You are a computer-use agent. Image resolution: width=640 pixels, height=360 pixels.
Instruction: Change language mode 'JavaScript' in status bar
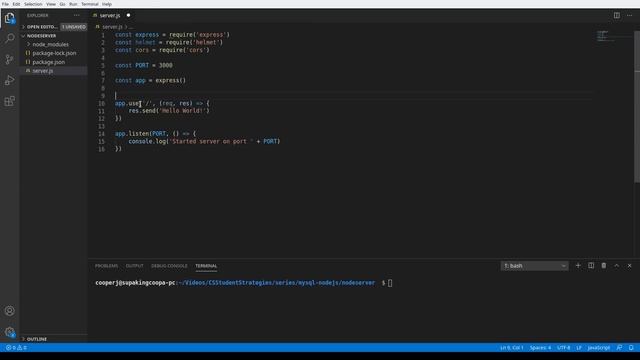pos(598,348)
